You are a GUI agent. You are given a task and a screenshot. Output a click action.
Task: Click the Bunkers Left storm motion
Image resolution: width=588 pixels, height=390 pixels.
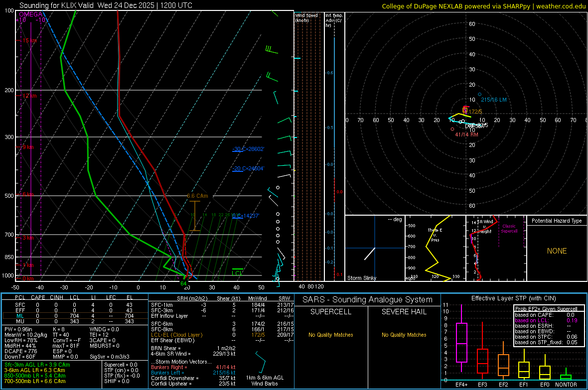pos(193,373)
